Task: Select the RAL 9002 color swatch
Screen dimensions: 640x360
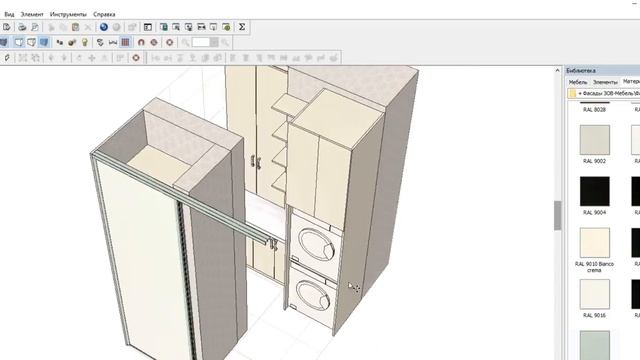Action: click(x=594, y=140)
